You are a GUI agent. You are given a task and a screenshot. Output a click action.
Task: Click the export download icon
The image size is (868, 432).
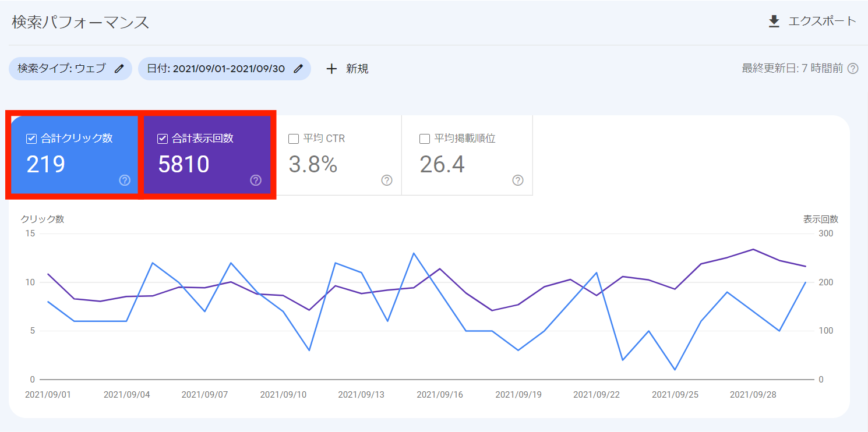tap(774, 20)
